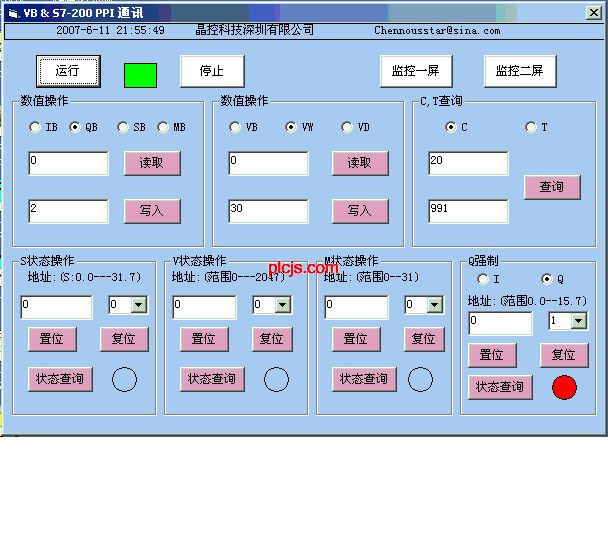This screenshot has width=608, height=538.
Task: Focus the address field in QB value group
Action: tap(69, 163)
